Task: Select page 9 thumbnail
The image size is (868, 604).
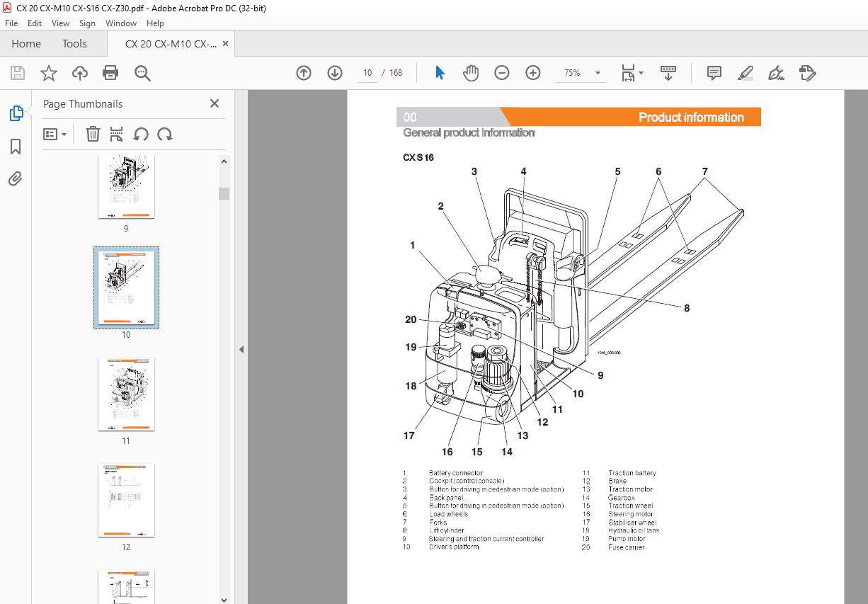Action: coord(126,187)
